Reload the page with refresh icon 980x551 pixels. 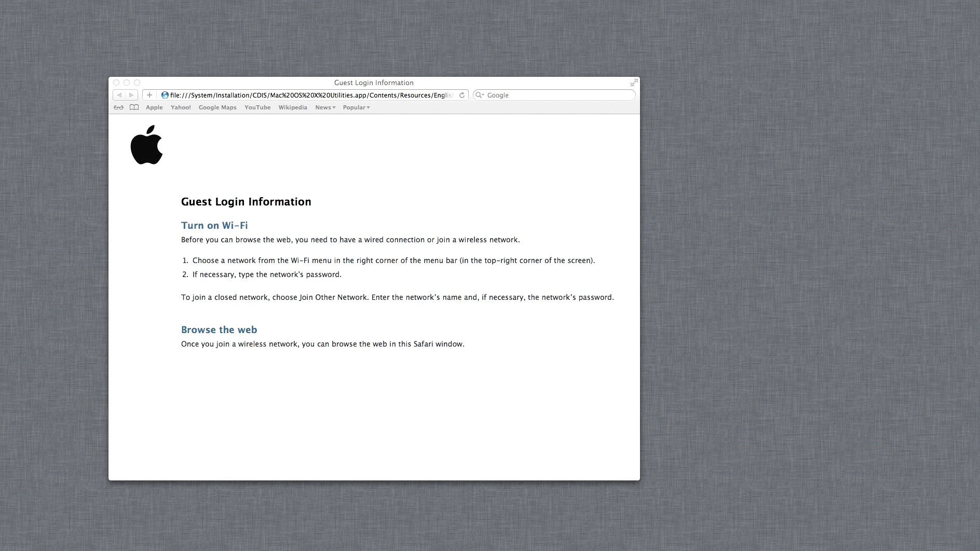click(x=461, y=95)
